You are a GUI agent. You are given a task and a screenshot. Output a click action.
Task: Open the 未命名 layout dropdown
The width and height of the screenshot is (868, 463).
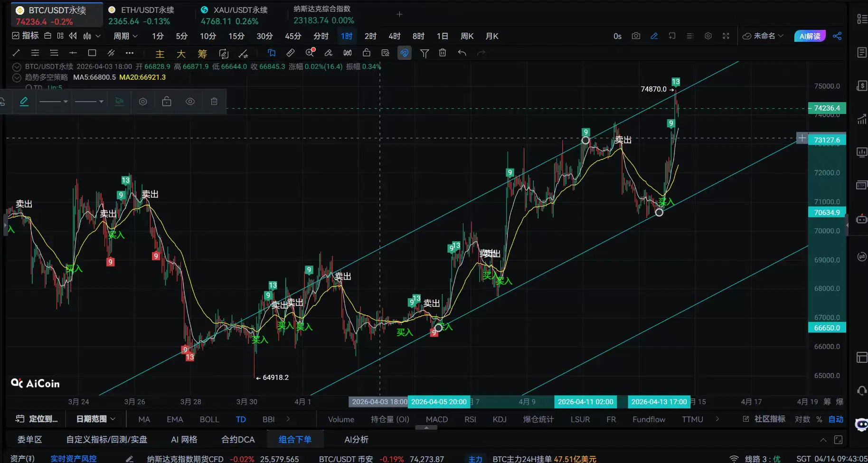click(763, 36)
